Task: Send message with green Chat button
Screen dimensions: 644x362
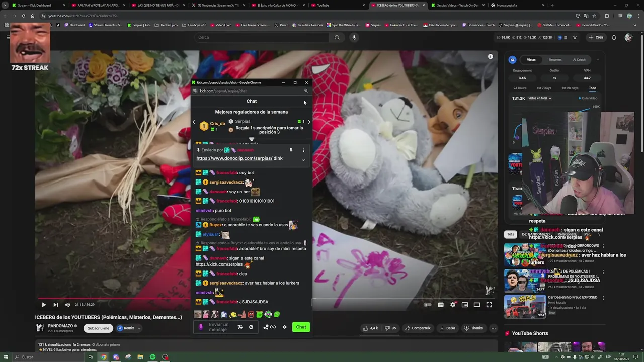Action: point(301,327)
